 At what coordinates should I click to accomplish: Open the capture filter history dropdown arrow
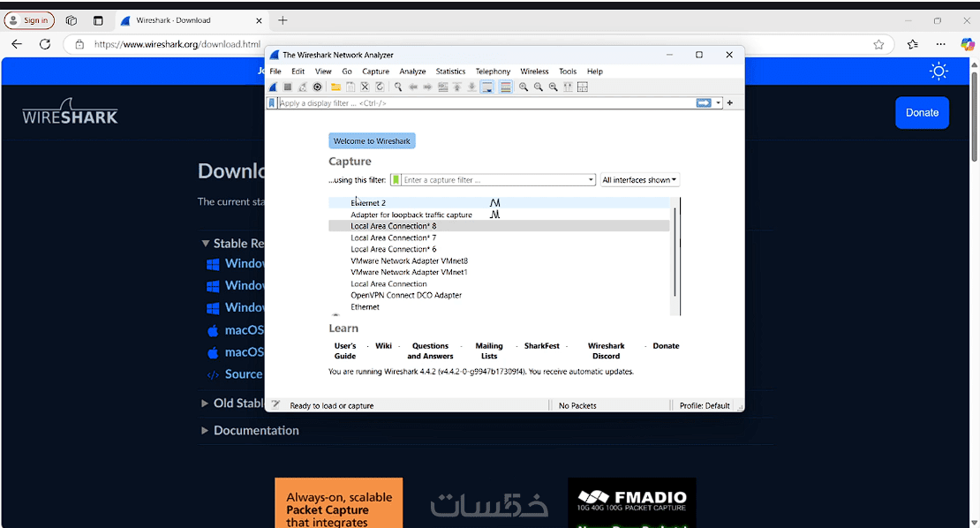pos(591,180)
